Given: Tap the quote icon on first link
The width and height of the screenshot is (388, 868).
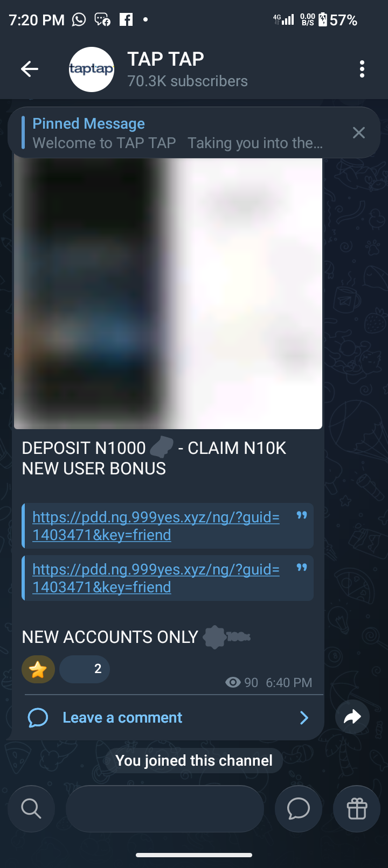Looking at the screenshot, I should point(302,516).
